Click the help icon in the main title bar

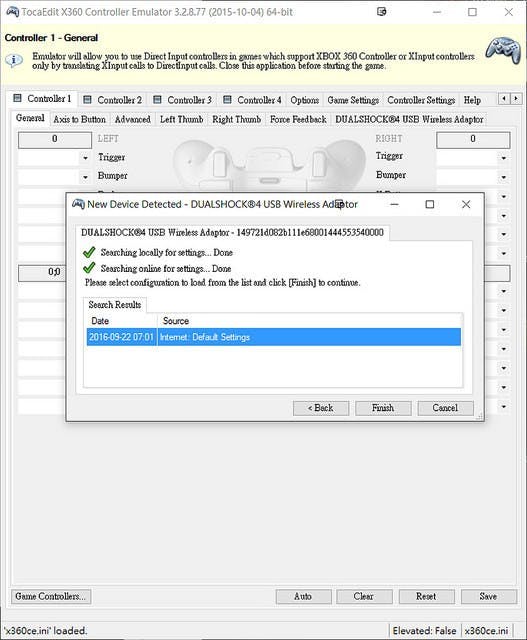click(382, 12)
